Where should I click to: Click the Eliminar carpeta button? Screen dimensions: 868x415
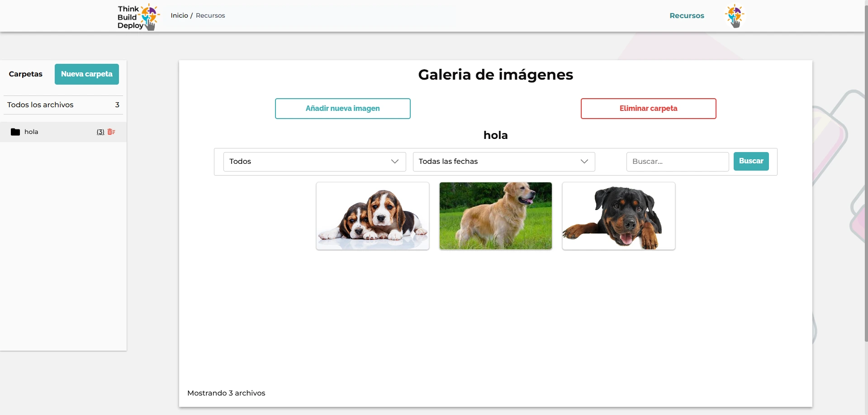click(x=648, y=109)
